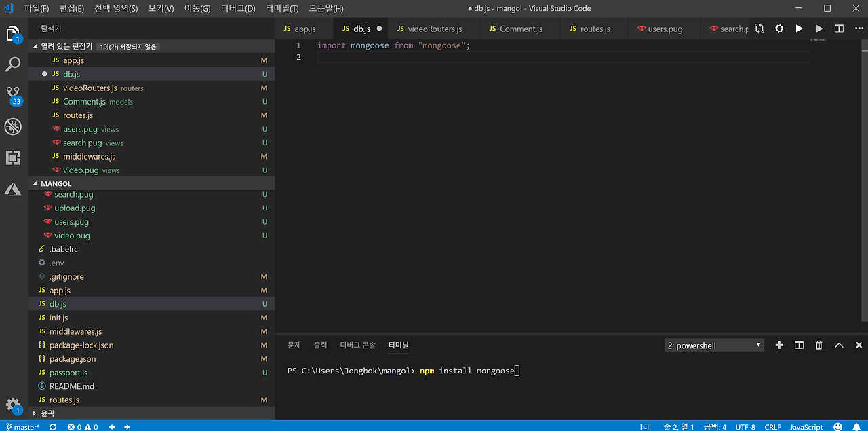This screenshot has width=868, height=431.
Task: Open the 파일(F) menu
Action: (x=36, y=8)
